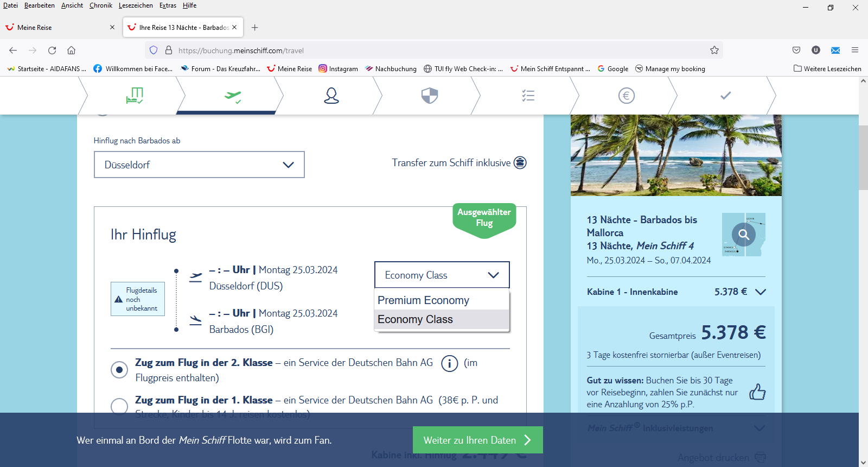Open the Lesezeichen menu
This screenshot has height=467, width=868.
point(136,5)
